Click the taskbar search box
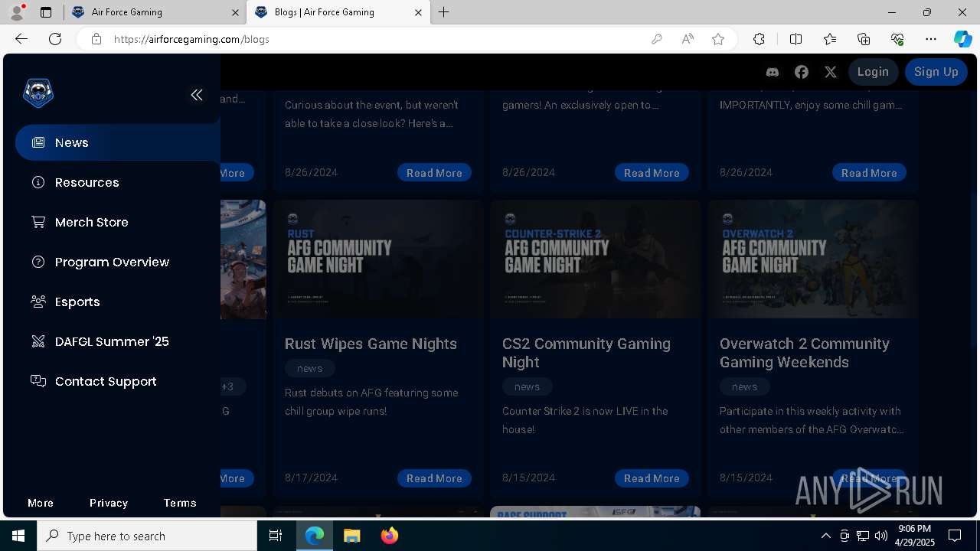 pyautogui.click(x=147, y=536)
